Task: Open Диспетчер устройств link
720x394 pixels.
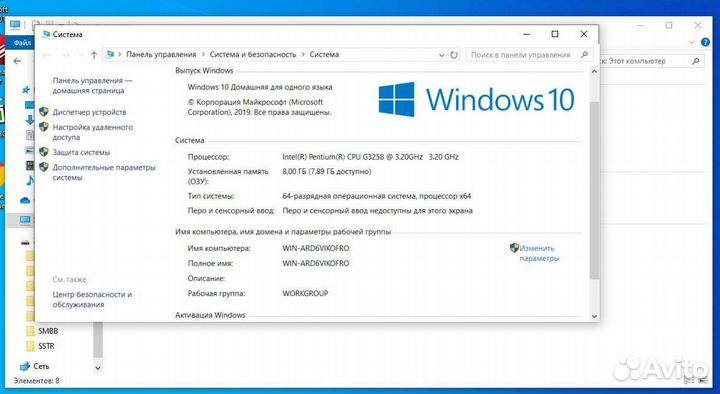Action: click(89, 112)
